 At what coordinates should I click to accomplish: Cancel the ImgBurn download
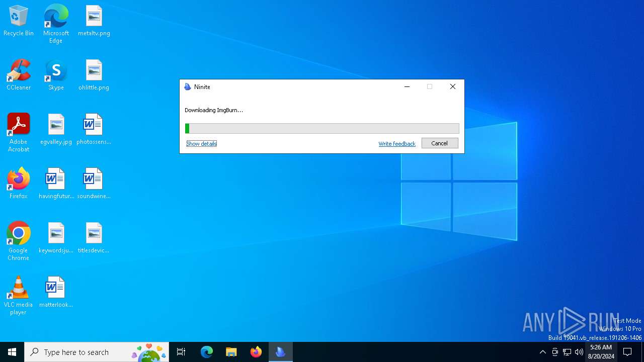click(440, 143)
